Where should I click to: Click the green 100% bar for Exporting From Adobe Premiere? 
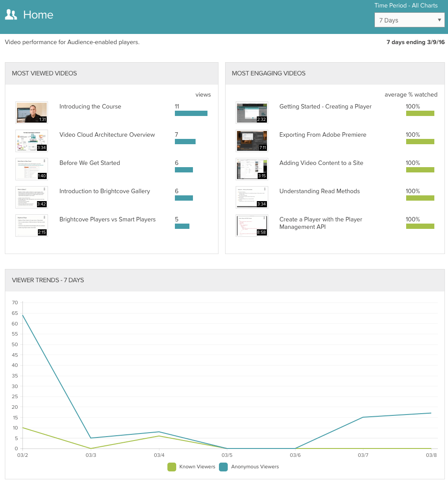(x=420, y=142)
